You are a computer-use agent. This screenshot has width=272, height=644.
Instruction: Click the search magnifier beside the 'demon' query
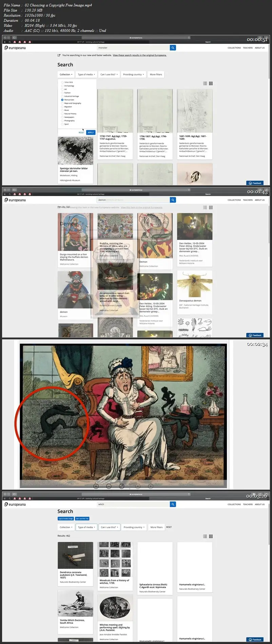click(x=173, y=200)
